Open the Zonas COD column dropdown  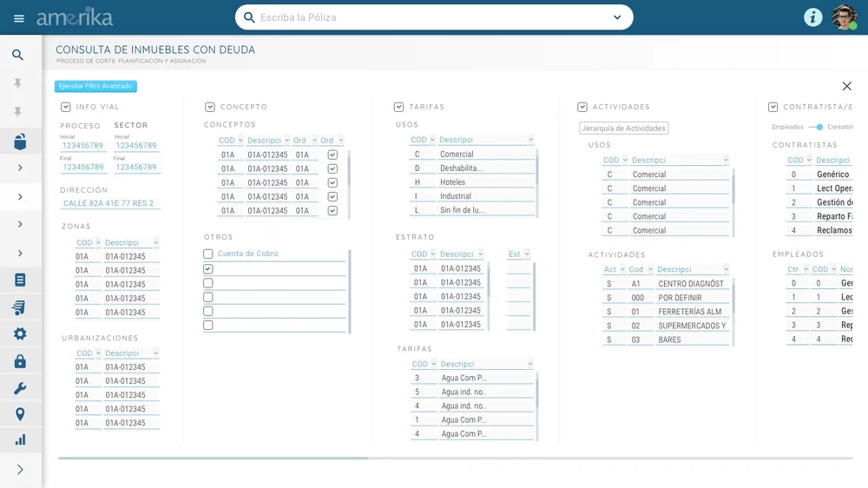(98, 242)
